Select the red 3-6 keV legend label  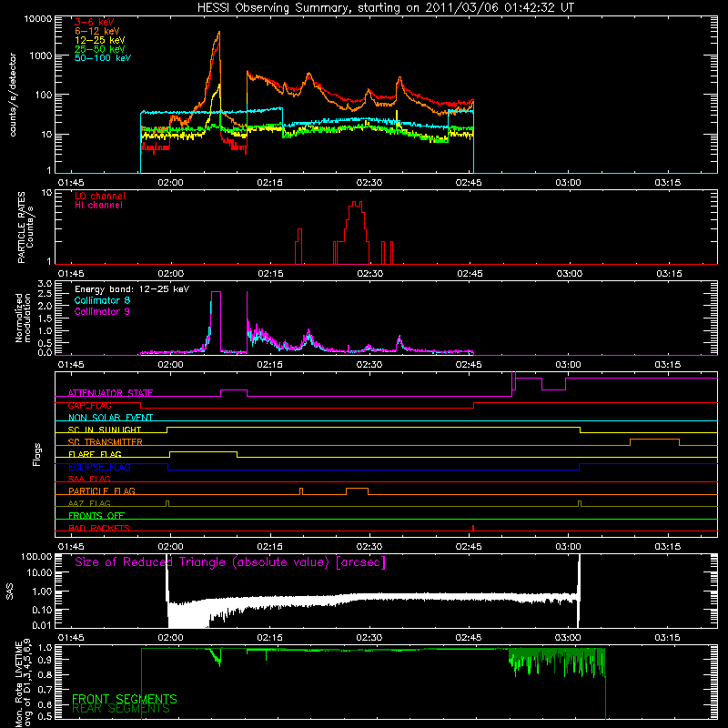point(95,22)
